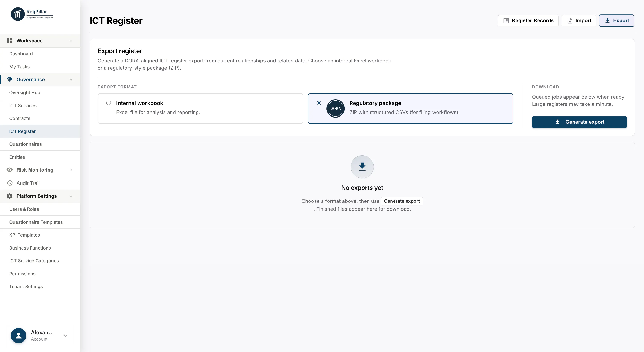
Task: Open Questionnaires in the sidebar
Action: pyautogui.click(x=40, y=144)
